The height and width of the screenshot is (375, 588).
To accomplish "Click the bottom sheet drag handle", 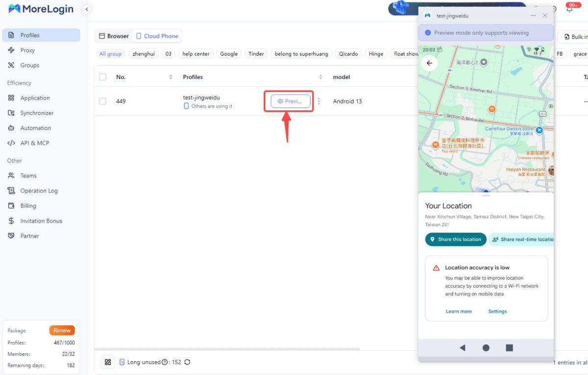I will [486, 196].
